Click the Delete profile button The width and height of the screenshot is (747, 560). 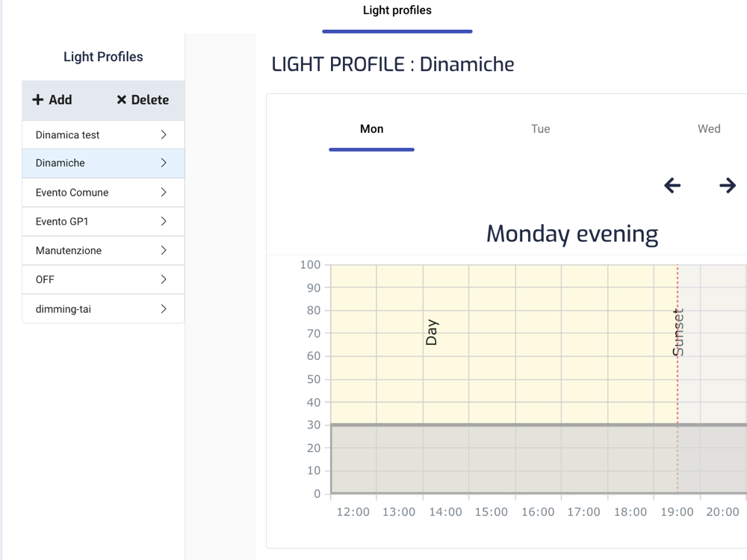(143, 100)
